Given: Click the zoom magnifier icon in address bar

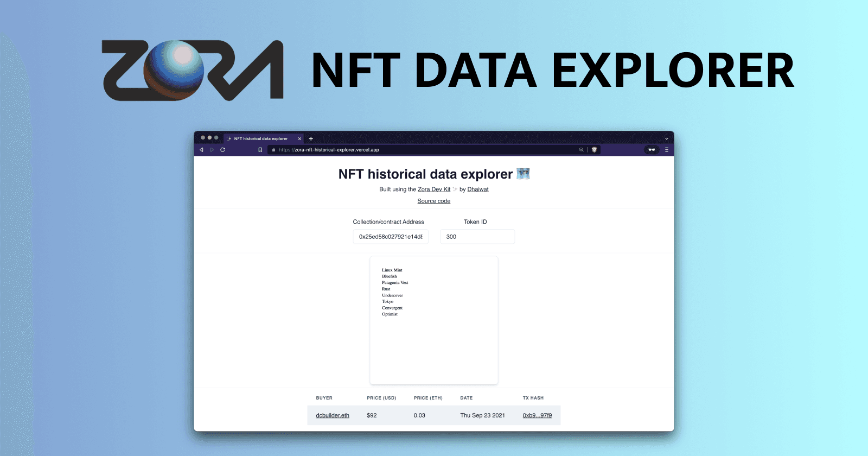Looking at the screenshot, I should [x=581, y=150].
